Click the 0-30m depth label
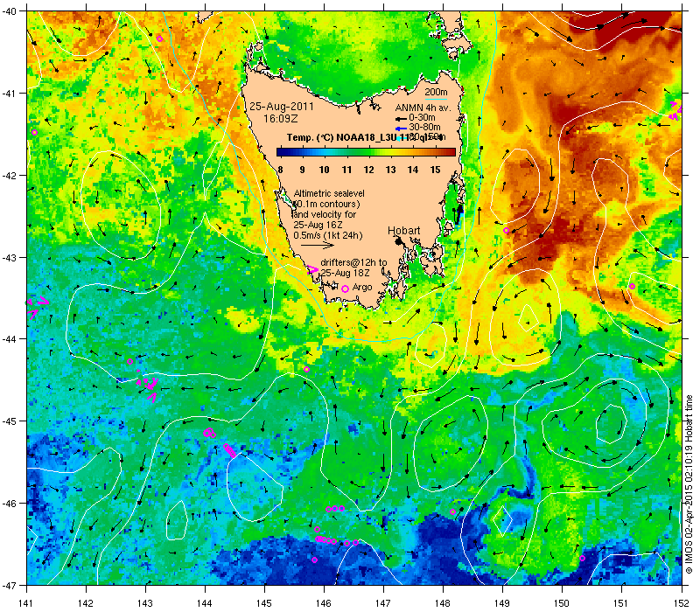Screen dimensions: 700x612 (x=422, y=117)
